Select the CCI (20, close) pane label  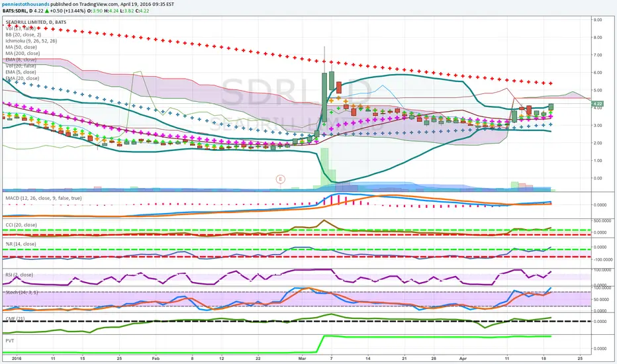(21, 225)
